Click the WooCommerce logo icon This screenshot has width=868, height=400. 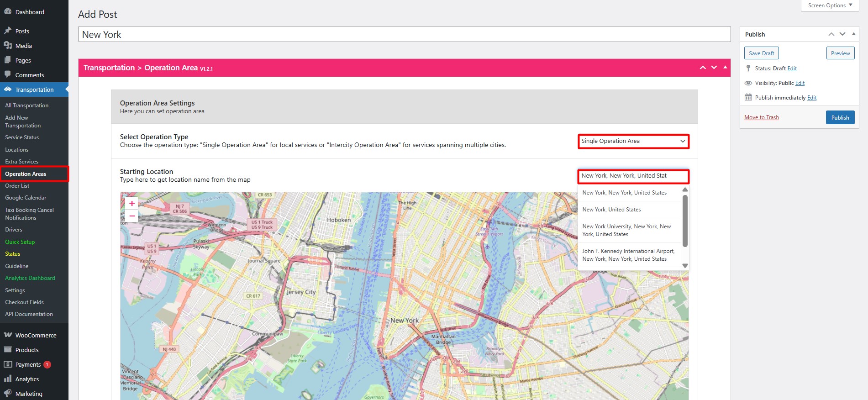tap(8, 335)
